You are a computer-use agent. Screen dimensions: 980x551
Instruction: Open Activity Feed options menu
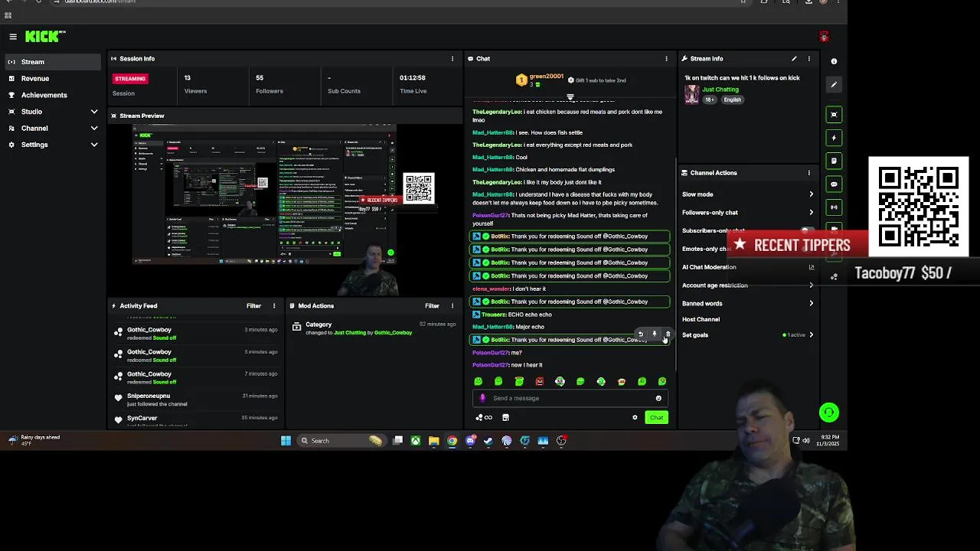coord(273,306)
